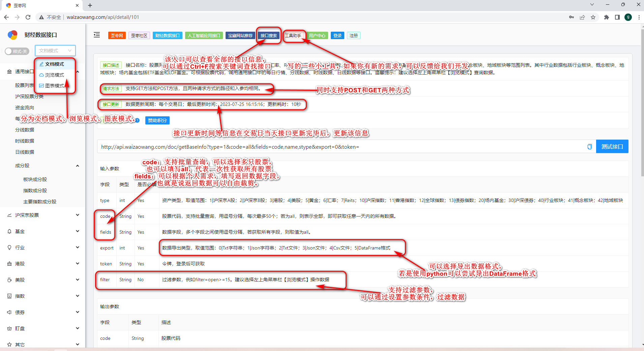Screen dimensions: 644x351
Task: Click the chart icon beside 沪深京股票
Action: point(9,215)
